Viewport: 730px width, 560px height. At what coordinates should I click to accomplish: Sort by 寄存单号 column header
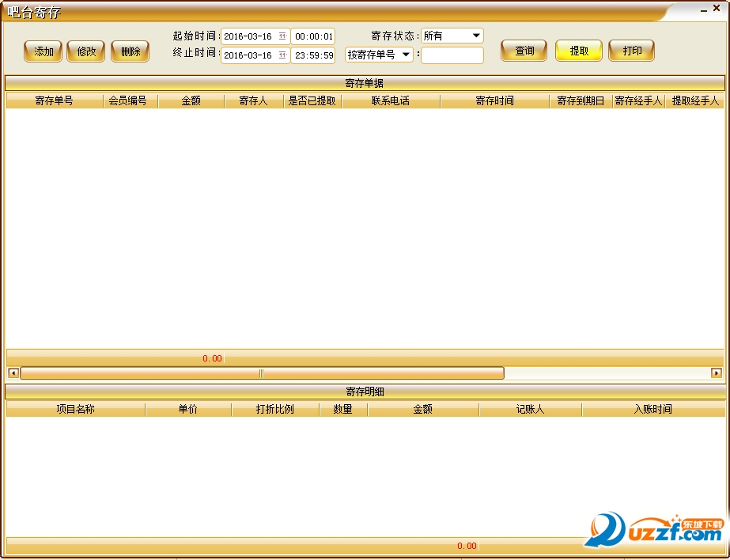54,100
